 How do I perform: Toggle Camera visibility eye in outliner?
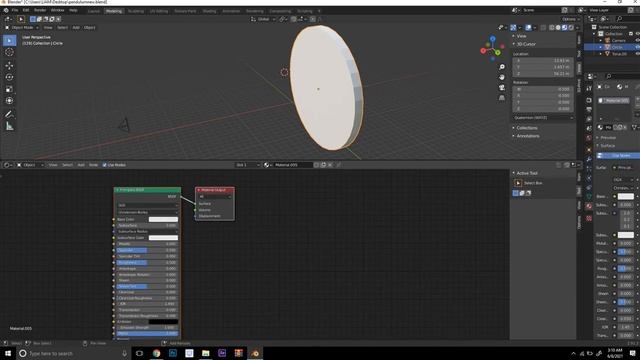click(x=637, y=40)
